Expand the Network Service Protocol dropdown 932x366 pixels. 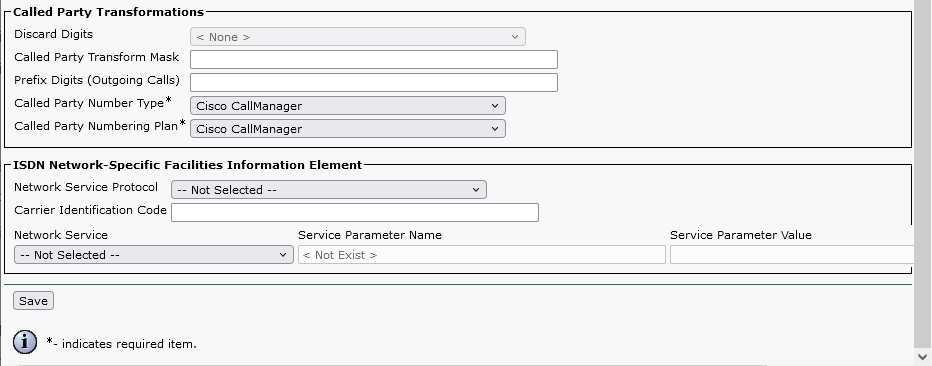(329, 190)
